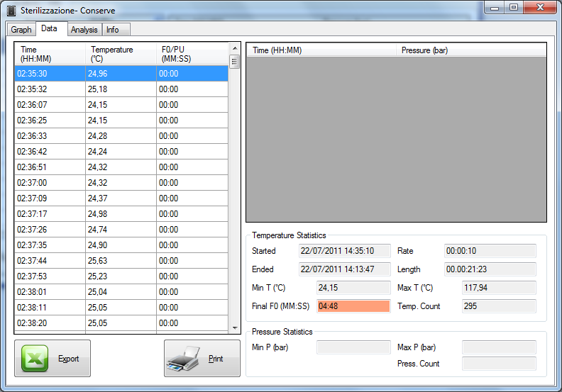Maximize the Sterilizzazione window
562x392 pixels.
click(x=512, y=7)
